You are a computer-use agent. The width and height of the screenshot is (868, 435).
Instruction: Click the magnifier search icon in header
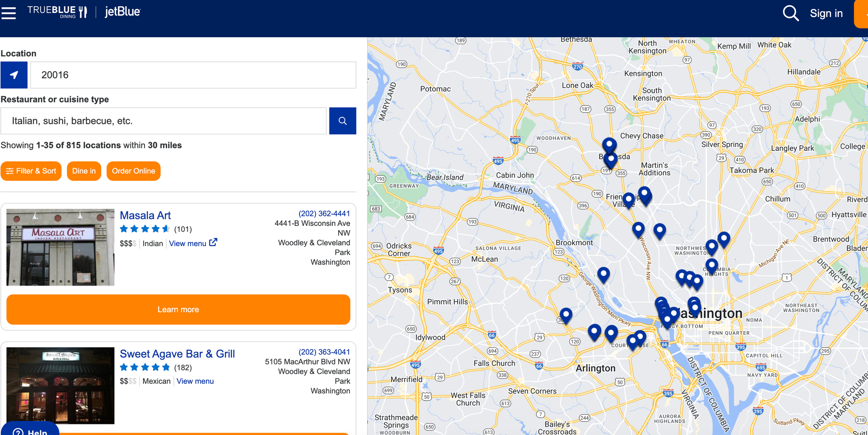click(790, 13)
